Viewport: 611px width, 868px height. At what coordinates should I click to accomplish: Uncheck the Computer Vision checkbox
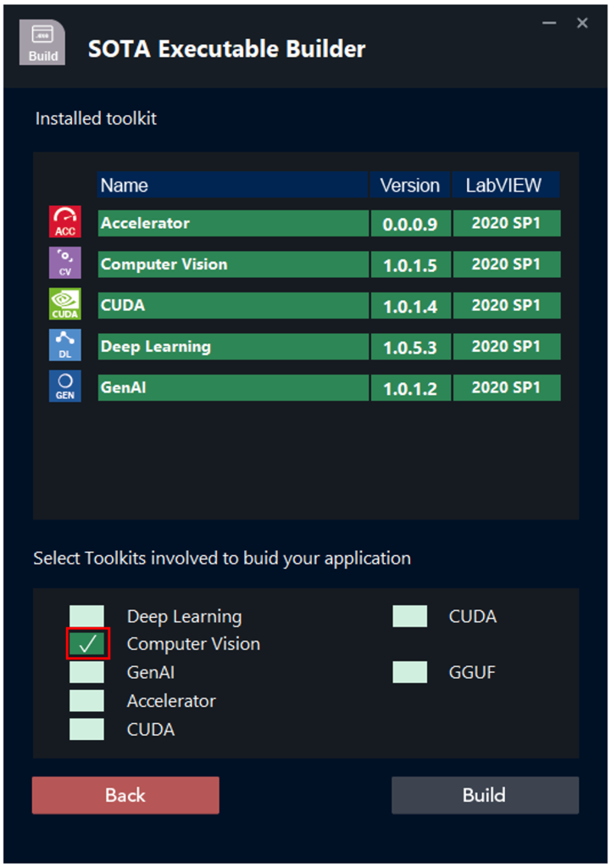tap(87, 644)
